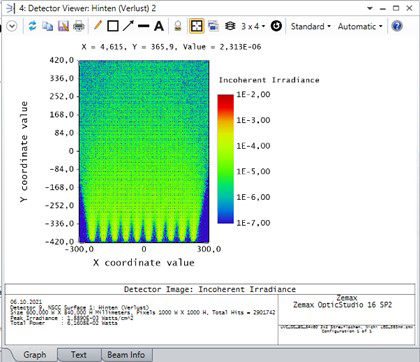The width and height of the screenshot is (420, 362).
Task: Click the red top of irradiance color scale
Action: pyautogui.click(x=226, y=99)
